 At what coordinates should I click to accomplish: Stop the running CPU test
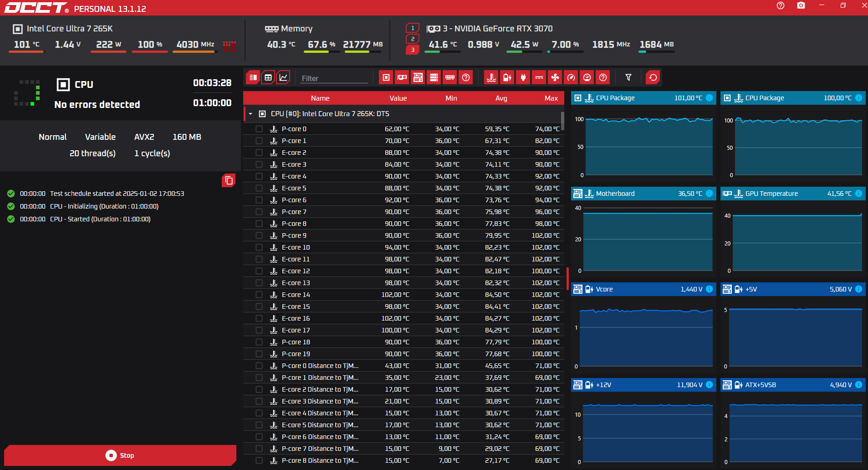[120, 455]
